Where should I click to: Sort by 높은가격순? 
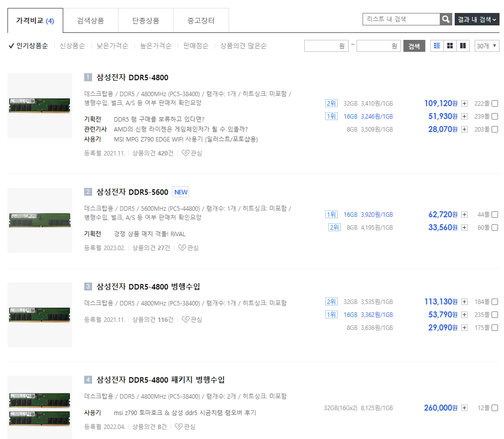[x=156, y=46]
